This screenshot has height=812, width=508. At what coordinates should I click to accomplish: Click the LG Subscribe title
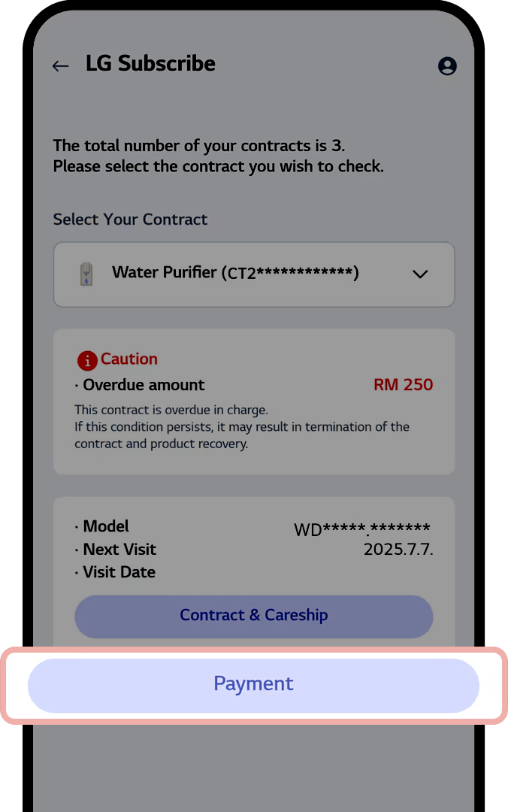click(x=150, y=64)
